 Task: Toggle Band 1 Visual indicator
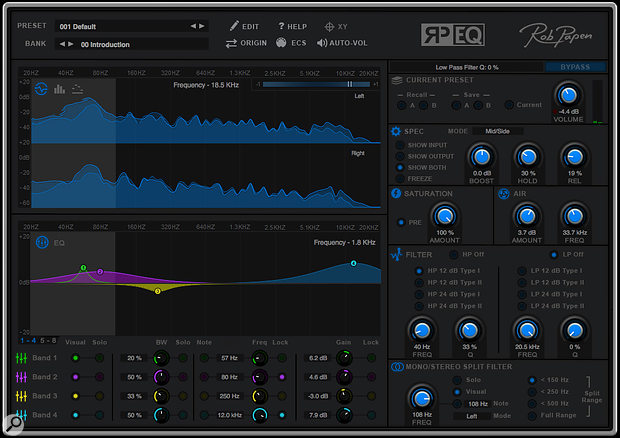coord(75,358)
